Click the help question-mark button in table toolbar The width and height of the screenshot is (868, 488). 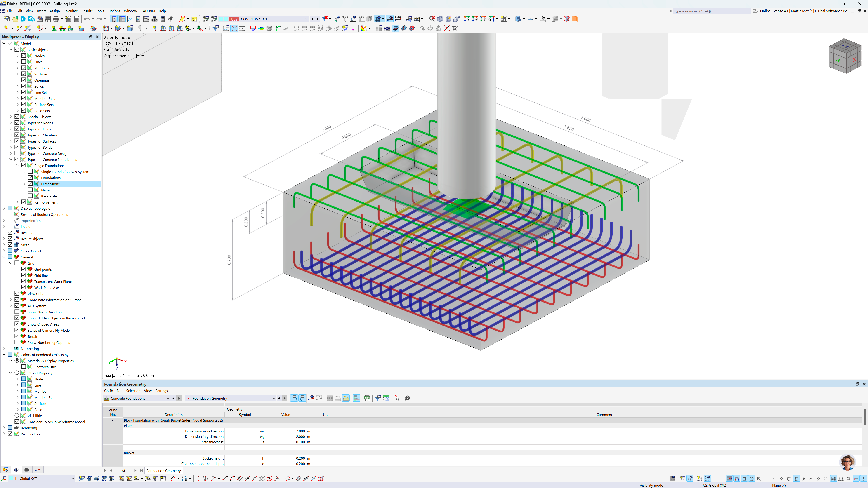pyautogui.click(x=407, y=398)
